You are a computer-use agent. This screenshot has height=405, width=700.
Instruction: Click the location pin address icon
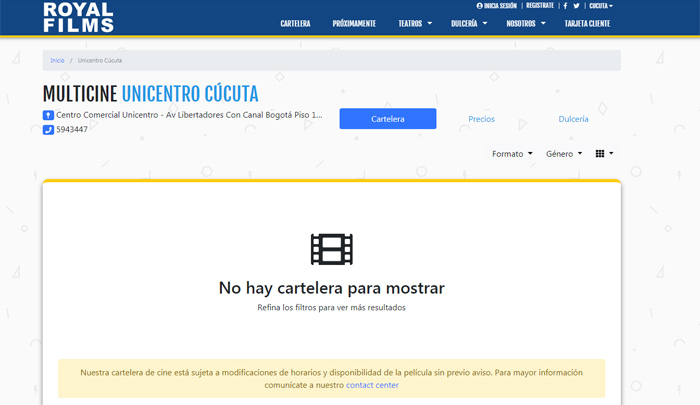point(48,116)
